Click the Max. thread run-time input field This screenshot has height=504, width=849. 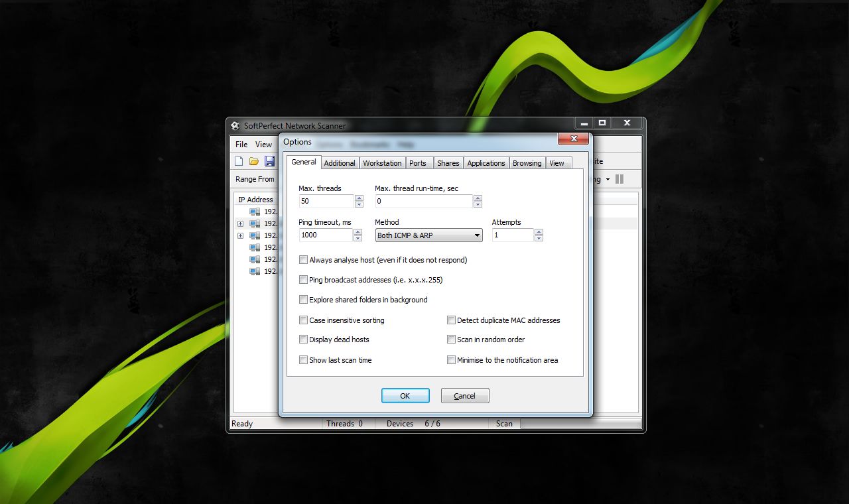pos(424,201)
